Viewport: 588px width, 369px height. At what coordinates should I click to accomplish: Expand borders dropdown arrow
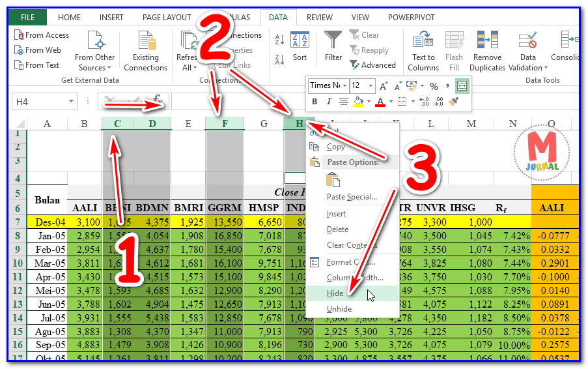(413, 102)
